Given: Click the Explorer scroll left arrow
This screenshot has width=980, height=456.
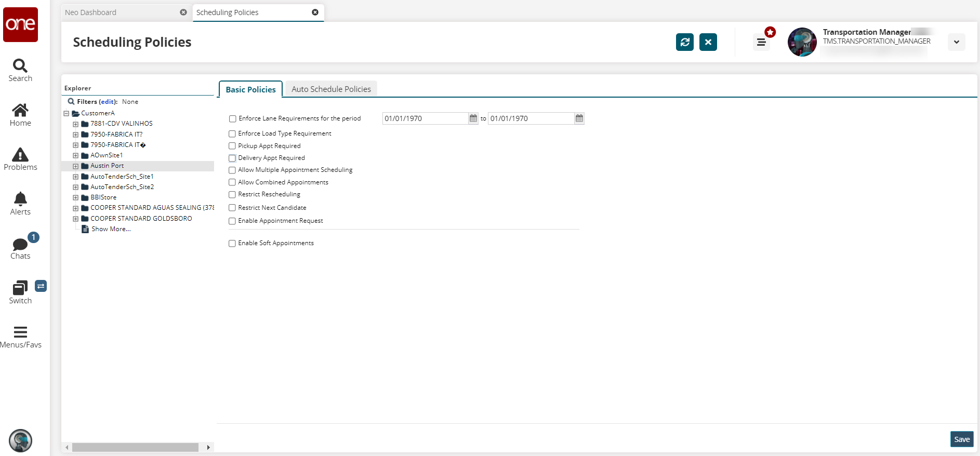Looking at the screenshot, I should [x=67, y=447].
